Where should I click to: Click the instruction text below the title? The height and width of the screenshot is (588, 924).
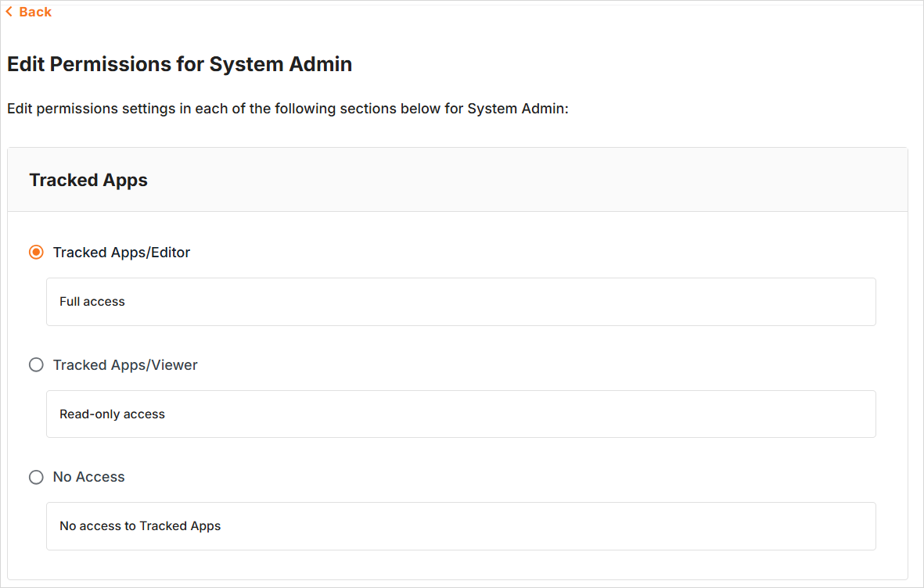coord(287,109)
